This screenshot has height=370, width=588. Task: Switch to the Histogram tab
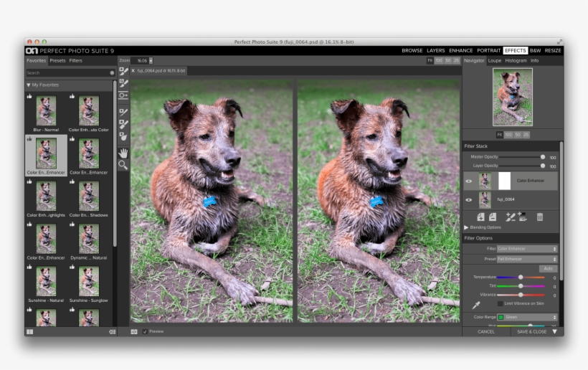tap(516, 60)
